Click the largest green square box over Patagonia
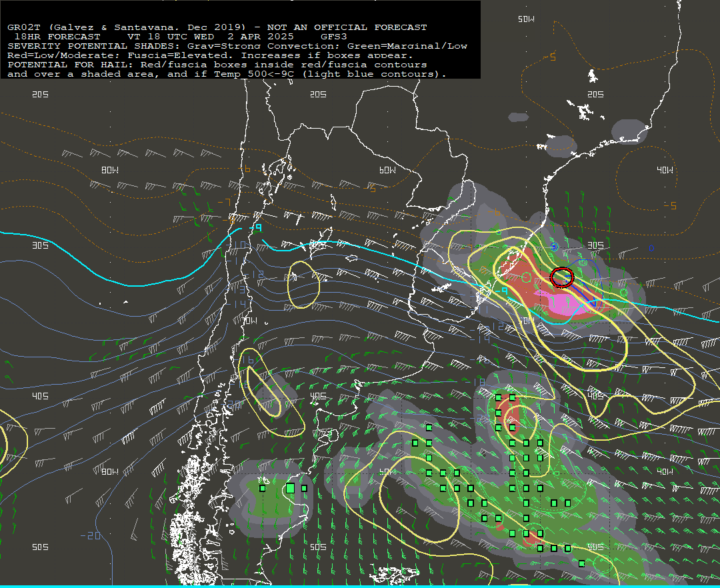The height and width of the screenshot is (588, 720). 290,489
